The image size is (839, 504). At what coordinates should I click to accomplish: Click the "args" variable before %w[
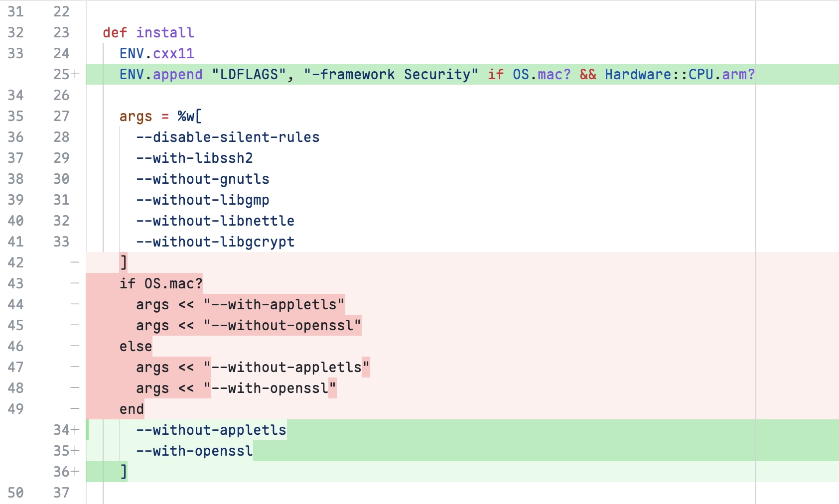click(136, 116)
